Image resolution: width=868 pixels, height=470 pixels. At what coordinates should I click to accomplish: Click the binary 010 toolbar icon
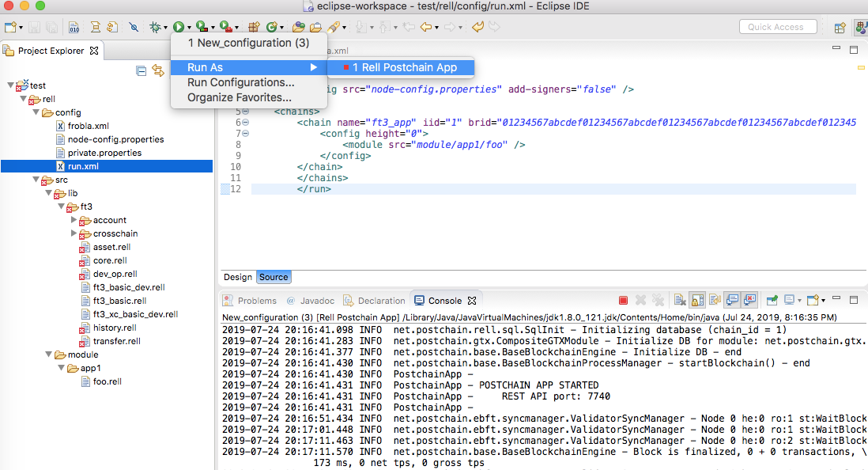click(x=74, y=27)
